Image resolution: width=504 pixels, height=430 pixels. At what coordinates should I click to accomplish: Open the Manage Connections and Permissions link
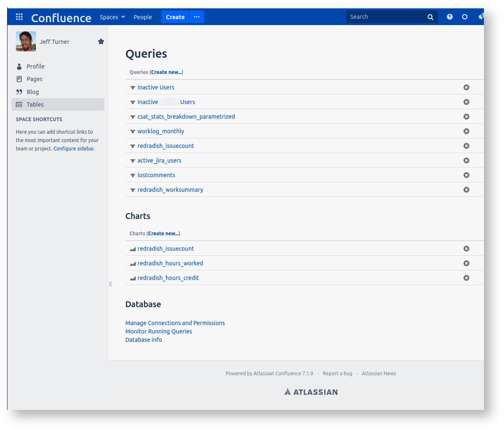click(175, 323)
